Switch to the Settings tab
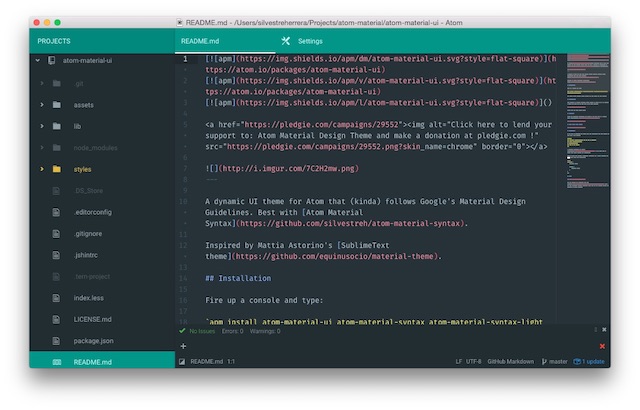 [x=310, y=41]
